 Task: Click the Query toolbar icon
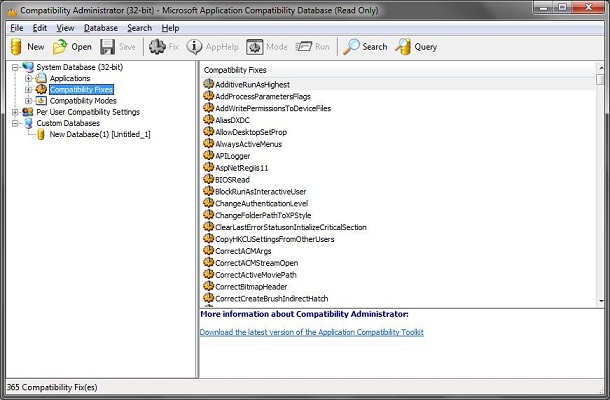click(403, 47)
